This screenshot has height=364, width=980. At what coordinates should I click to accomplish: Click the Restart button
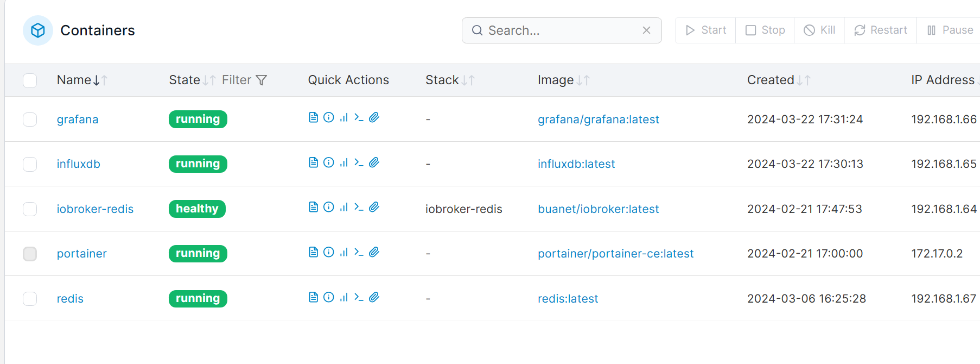tap(880, 30)
